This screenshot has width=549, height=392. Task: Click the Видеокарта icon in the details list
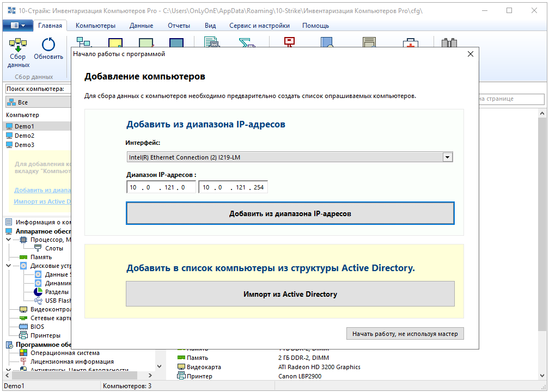181,367
